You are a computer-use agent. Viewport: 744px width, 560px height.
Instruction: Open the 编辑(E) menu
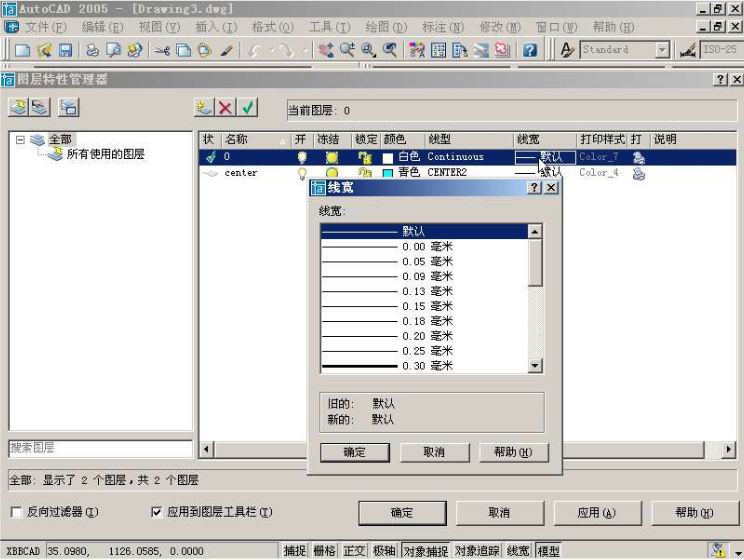click(102, 27)
